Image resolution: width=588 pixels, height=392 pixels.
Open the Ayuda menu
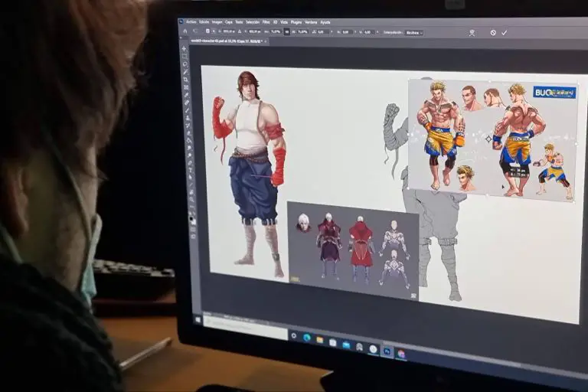(325, 22)
